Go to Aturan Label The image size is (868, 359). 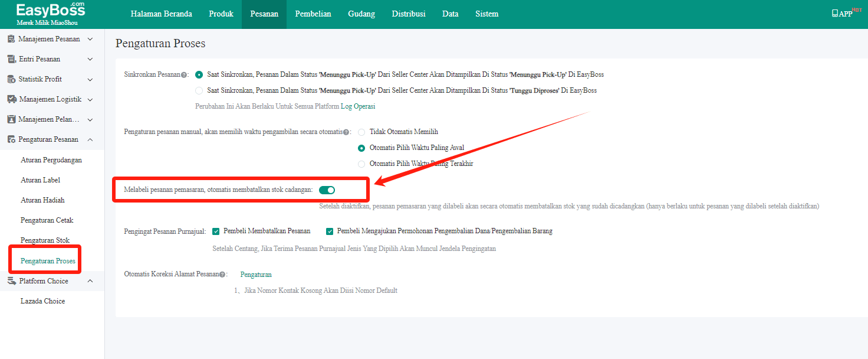41,180
